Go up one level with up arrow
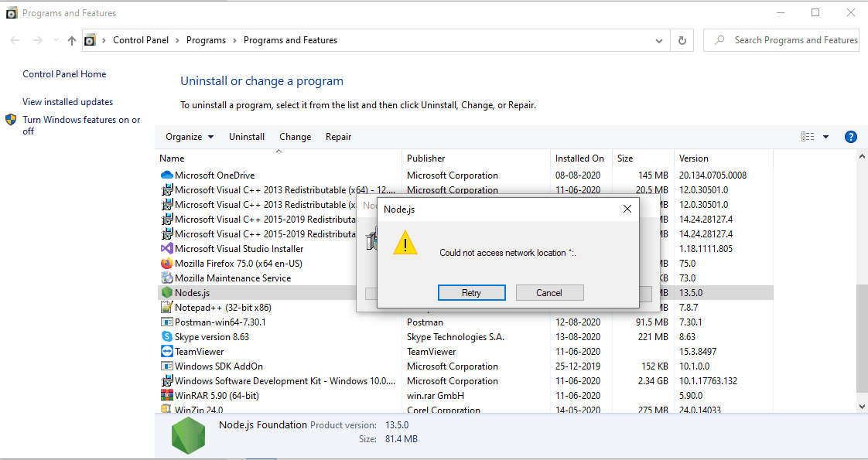868x460 pixels. (71, 40)
